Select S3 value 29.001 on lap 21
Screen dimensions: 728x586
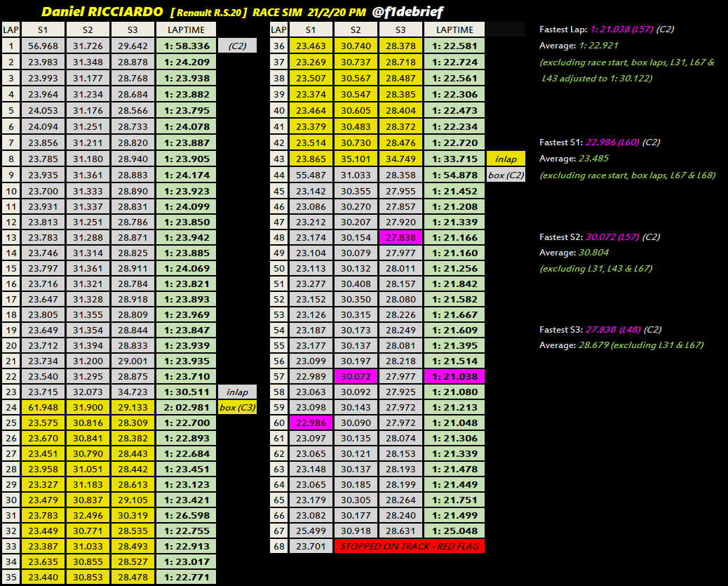(133, 361)
